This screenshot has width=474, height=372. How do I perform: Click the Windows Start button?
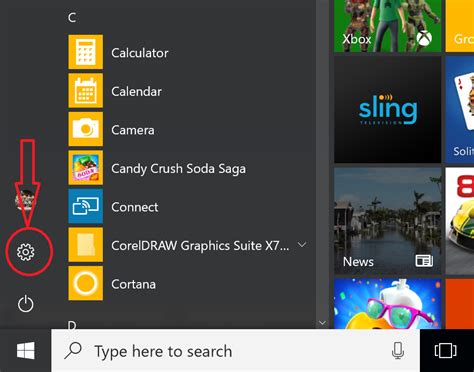point(26,351)
